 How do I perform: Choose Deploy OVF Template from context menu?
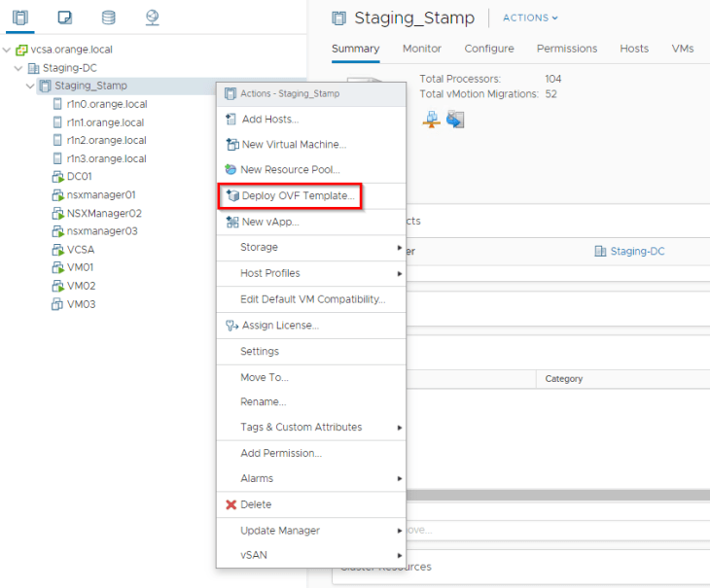tap(299, 196)
